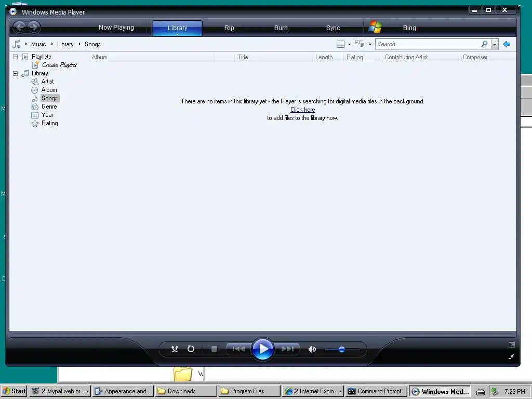Focus the Search input field
This screenshot has width=532, height=399.
428,44
